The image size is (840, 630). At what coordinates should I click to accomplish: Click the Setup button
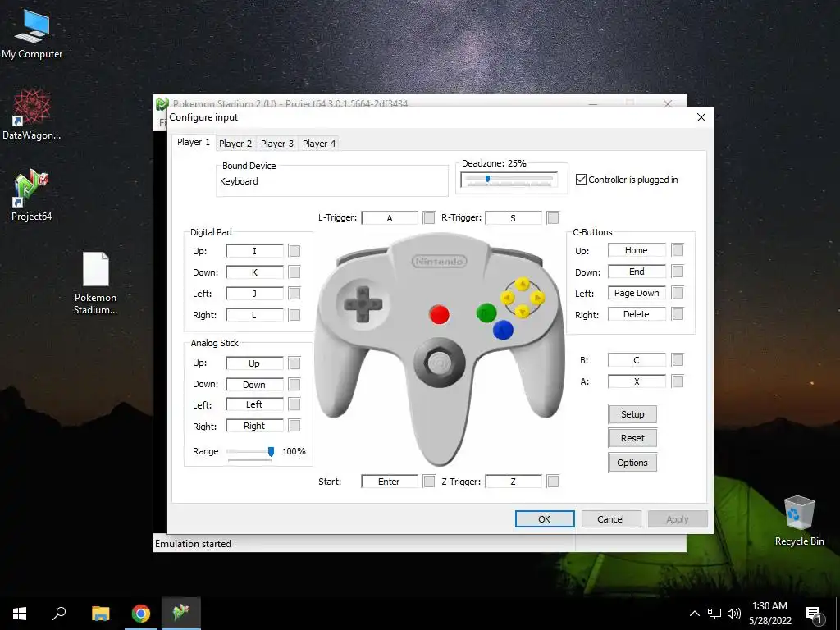(x=632, y=414)
